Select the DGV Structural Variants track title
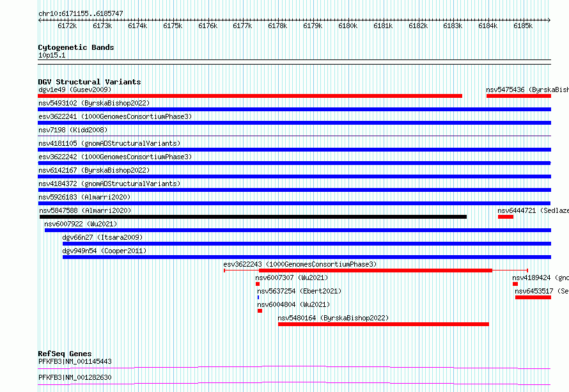The image size is (569, 392). [x=90, y=82]
